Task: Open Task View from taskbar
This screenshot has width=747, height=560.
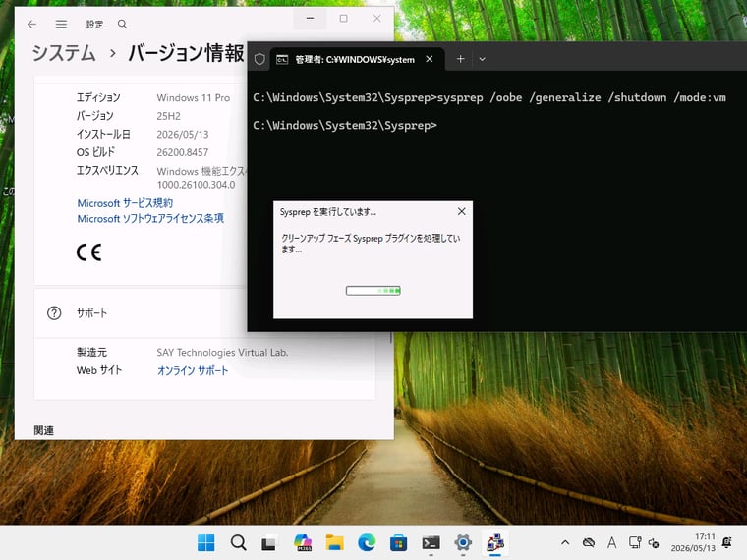Action: coord(269,543)
